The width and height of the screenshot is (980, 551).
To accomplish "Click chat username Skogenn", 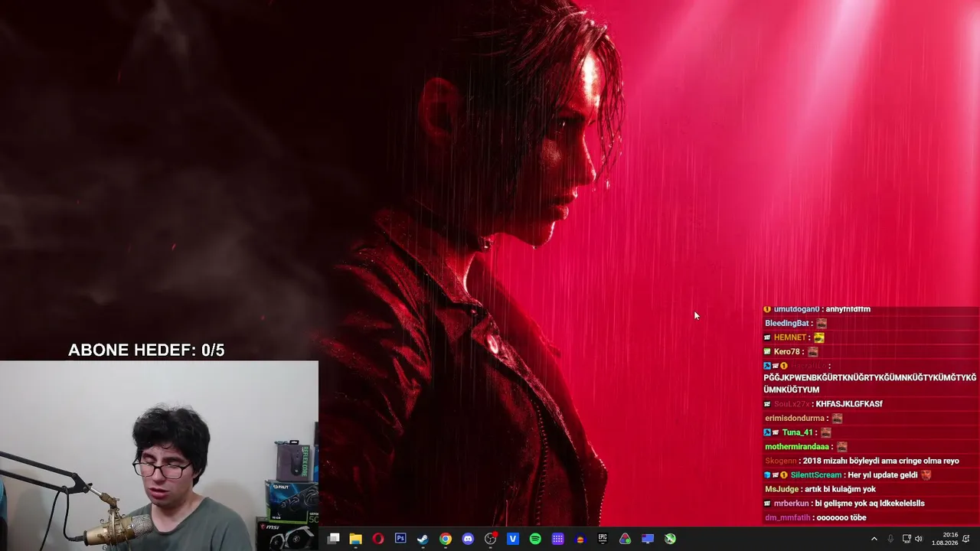I will 781,461.
